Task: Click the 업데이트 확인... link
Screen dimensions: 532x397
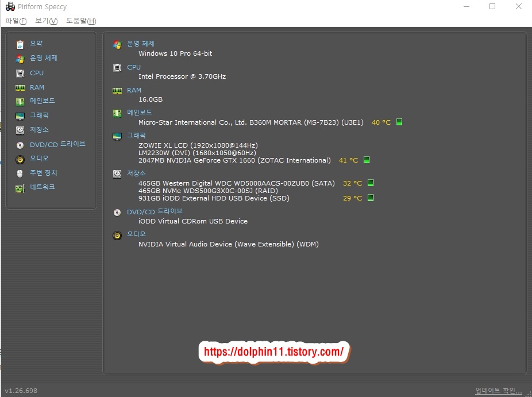Action: click(x=499, y=391)
